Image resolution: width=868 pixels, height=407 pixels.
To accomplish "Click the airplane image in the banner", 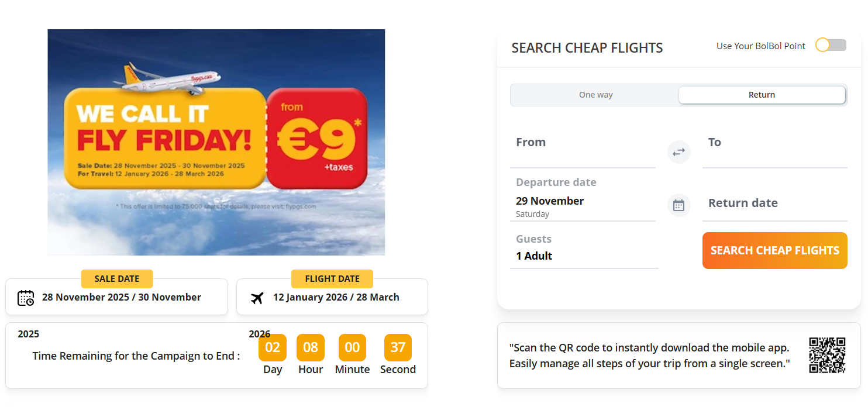I will point(173,78).
